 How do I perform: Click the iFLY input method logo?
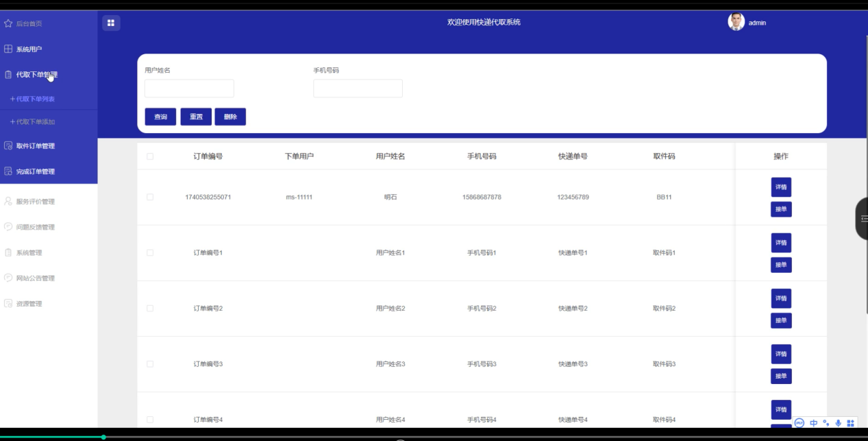[x=799, y=423]
